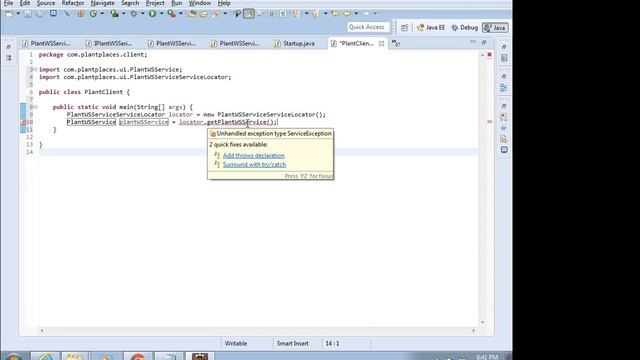Click the Outline view icon in right trim
Screen dimensions: 640x360
(504, 88)
